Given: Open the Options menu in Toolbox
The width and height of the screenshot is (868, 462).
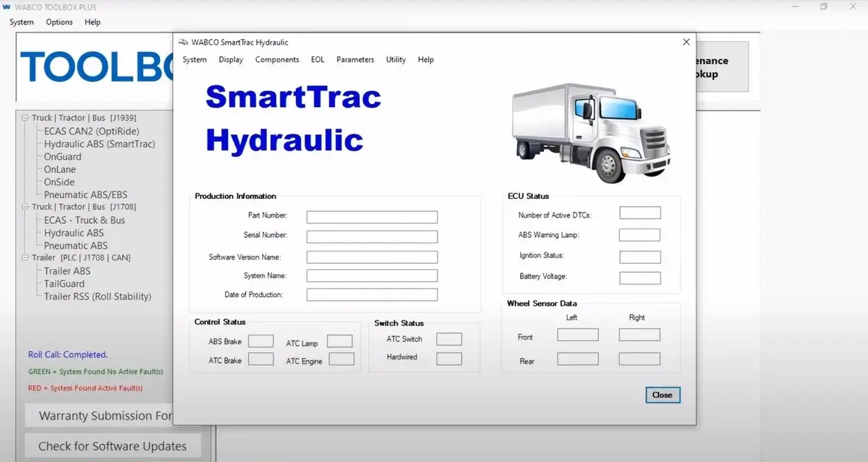Looking at the screenshot, I should pos(59,22).
